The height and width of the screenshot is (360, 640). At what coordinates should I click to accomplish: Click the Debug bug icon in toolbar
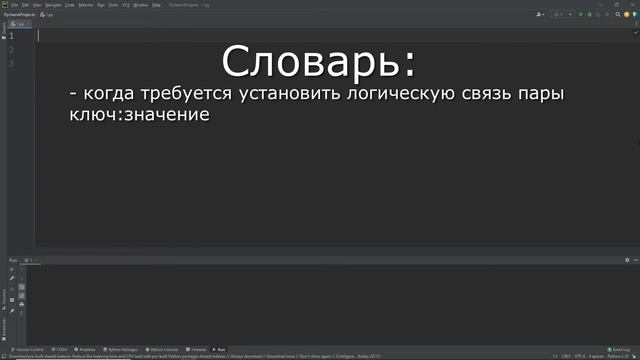coord(589,14)
